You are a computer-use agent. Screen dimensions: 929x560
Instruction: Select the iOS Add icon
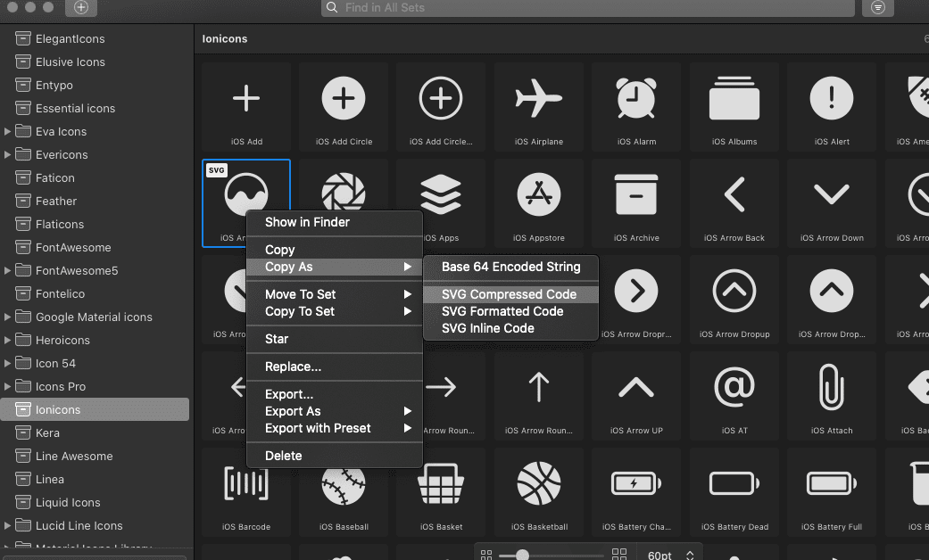pyautogui.click(x=246, y=106)
